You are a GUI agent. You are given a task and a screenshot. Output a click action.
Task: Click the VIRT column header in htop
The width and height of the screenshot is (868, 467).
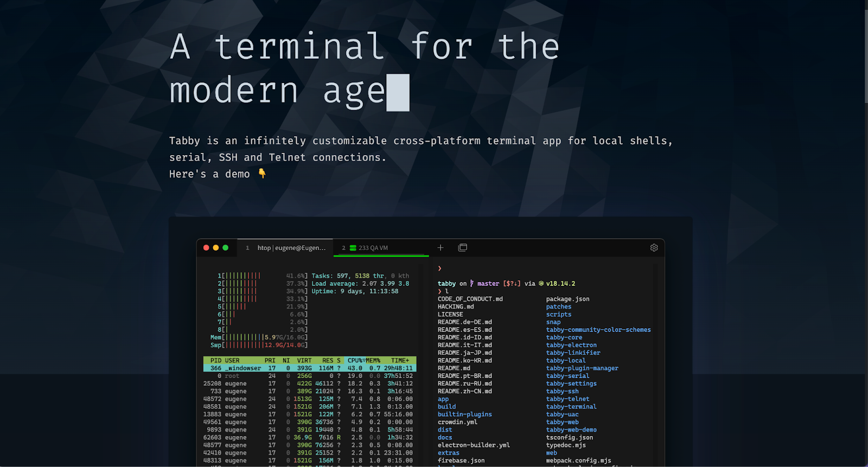(304, 360)
